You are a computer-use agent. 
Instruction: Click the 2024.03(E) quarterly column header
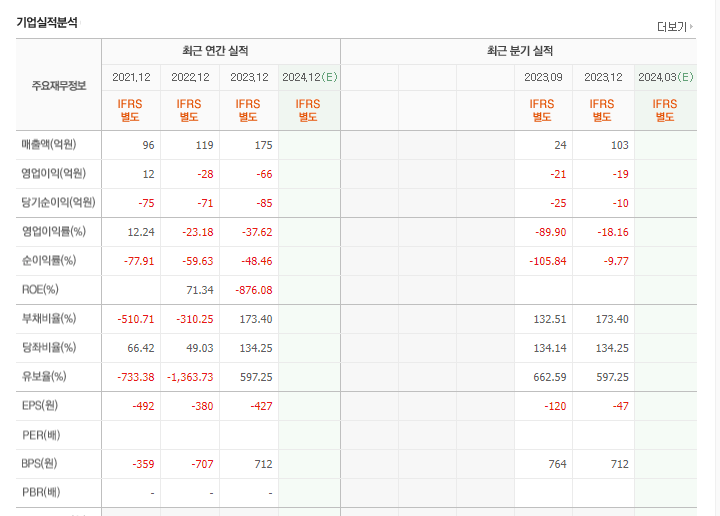pos(665,77)
